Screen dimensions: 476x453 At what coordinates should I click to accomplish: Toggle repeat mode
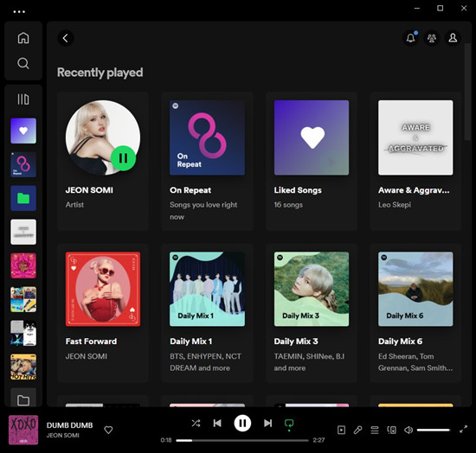[x=289, y=424]
